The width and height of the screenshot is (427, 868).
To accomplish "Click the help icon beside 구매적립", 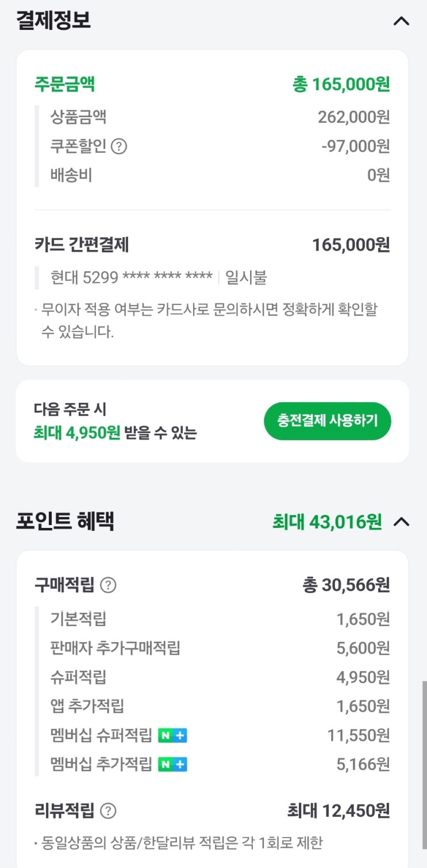I will [108, 585].
